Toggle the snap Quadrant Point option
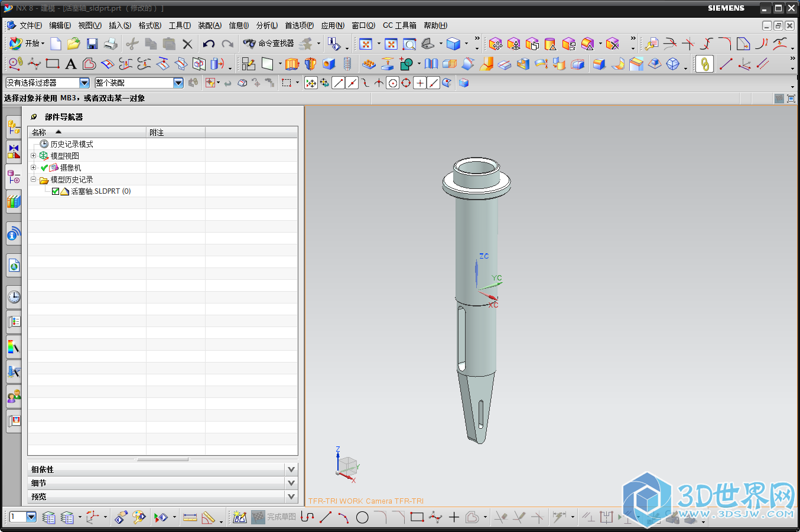 click(x=406, y=83)
